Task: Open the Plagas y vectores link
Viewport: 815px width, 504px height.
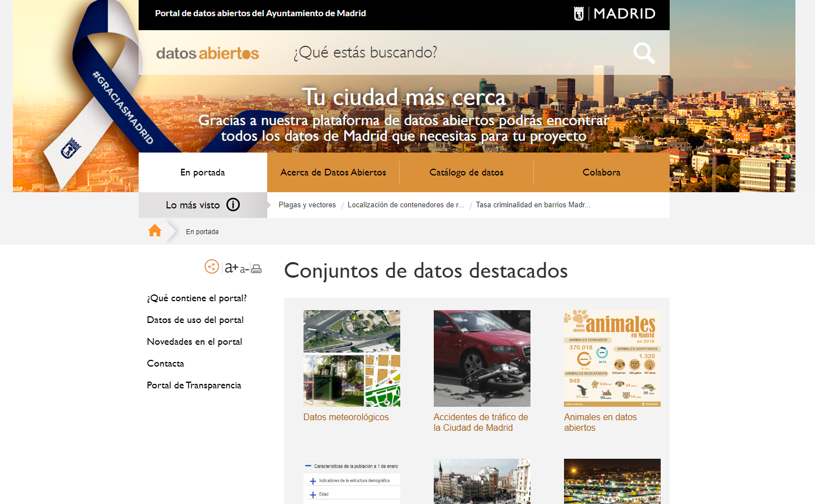Action: click(307, 205)
